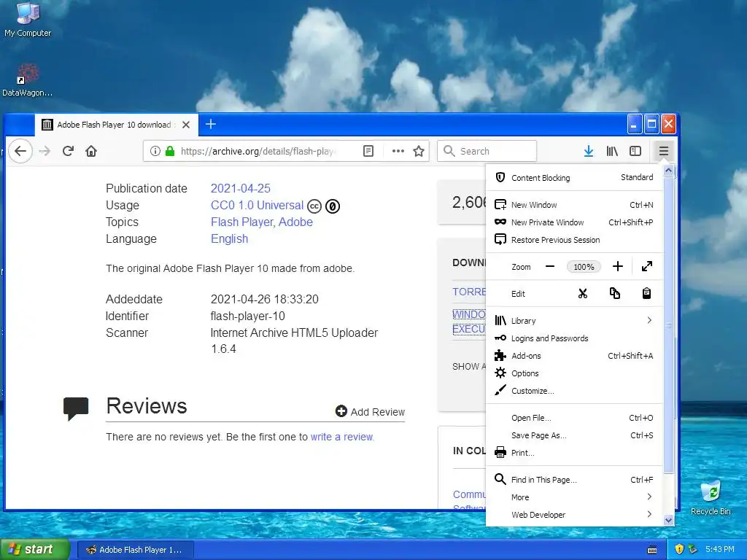
Task: Select Find in This Page…
Action: point(574,480)
